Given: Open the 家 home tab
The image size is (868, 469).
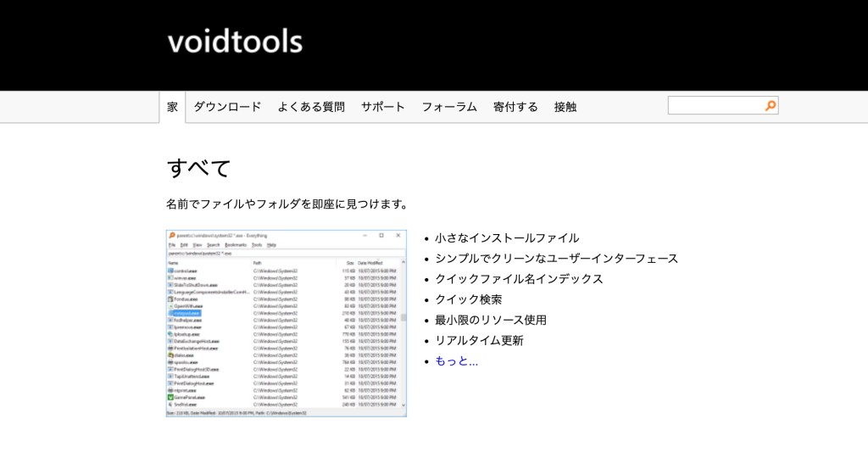Looking at the screenshot, I should click(x=172, y=107).
